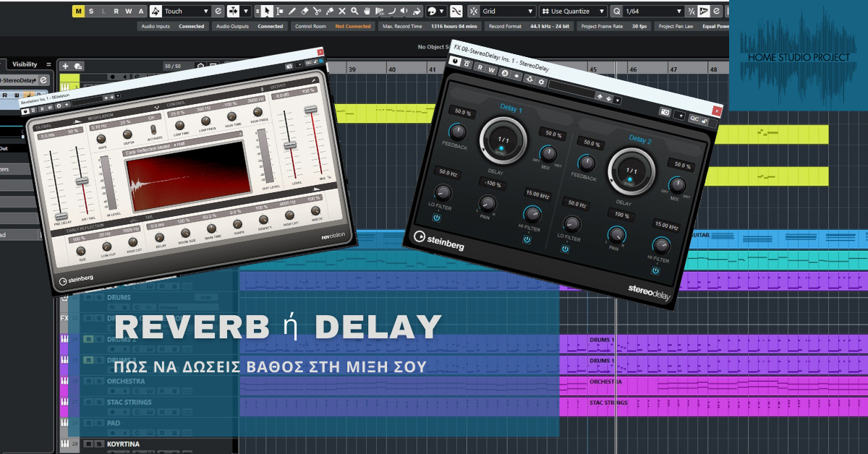Pick the Zoom magnifier tool in toolbar
868x454 pixels.
point(354,11)
